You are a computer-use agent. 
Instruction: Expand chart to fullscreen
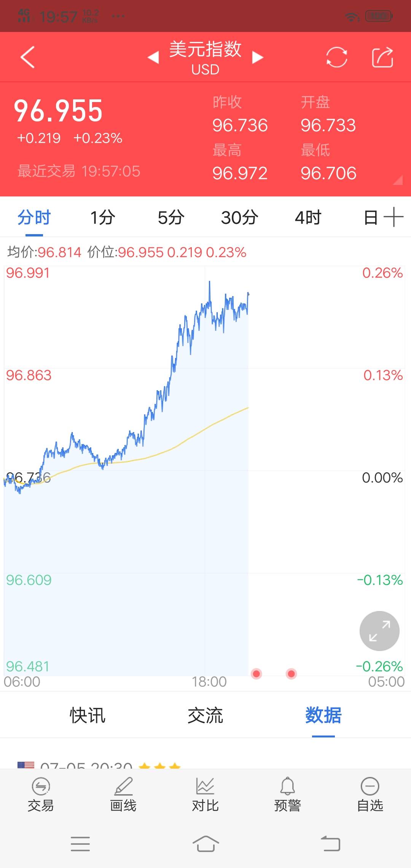(x=379, y=631)
